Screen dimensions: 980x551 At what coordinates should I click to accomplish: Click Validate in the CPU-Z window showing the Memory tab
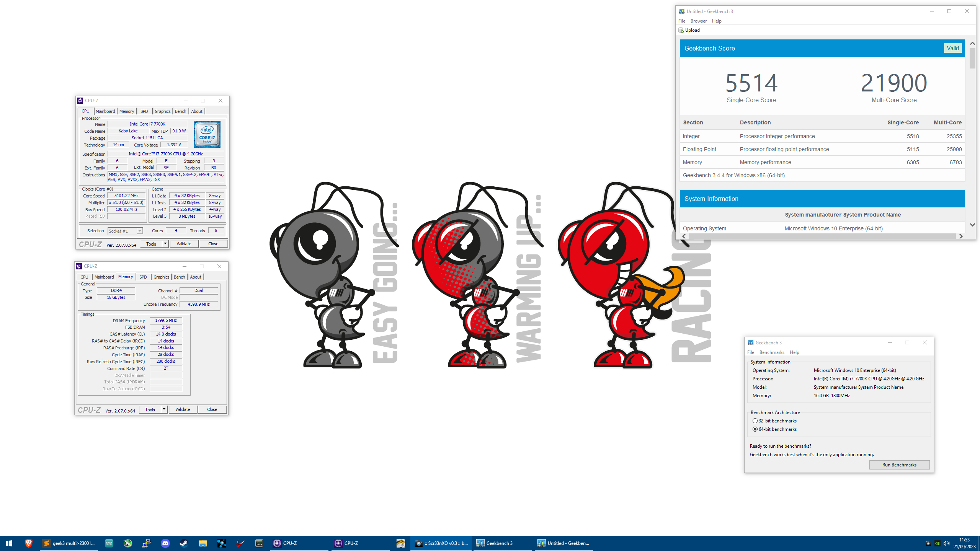click(x=183, y=409)
